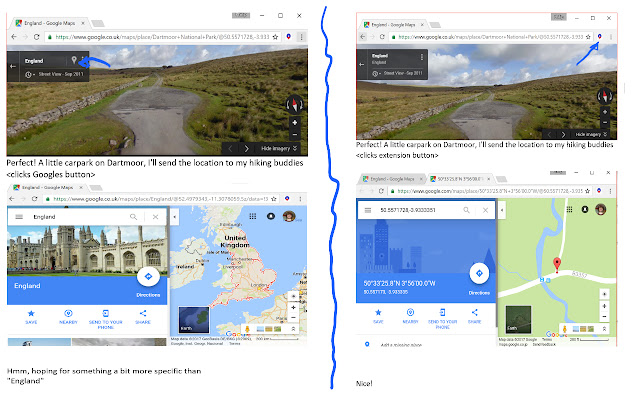Click extension pin icon in England map window toolbar
Image resolution: width=640 pixels, height=400 pixels.
click(287, 198)
